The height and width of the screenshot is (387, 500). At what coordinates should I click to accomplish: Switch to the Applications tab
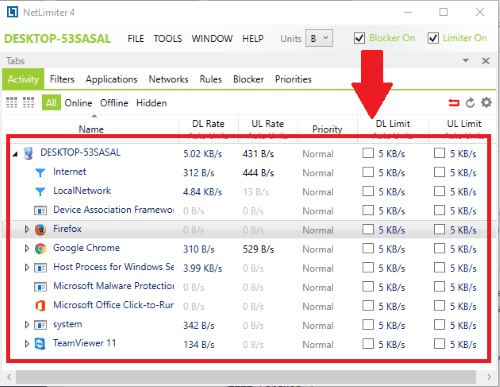click(x=111, y=79)
